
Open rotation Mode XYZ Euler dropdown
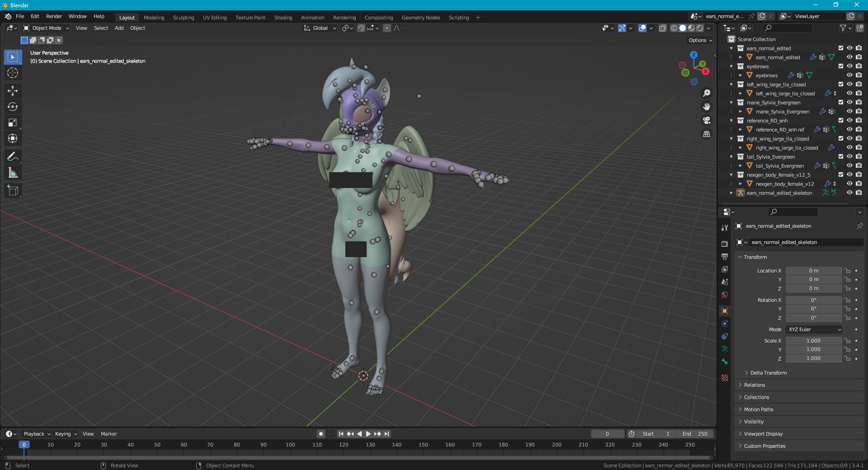point(814,329)
